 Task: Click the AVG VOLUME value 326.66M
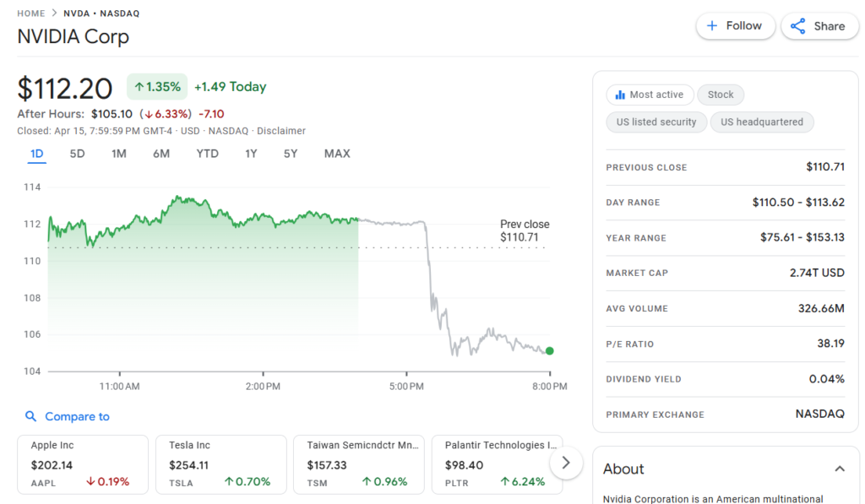821,308
